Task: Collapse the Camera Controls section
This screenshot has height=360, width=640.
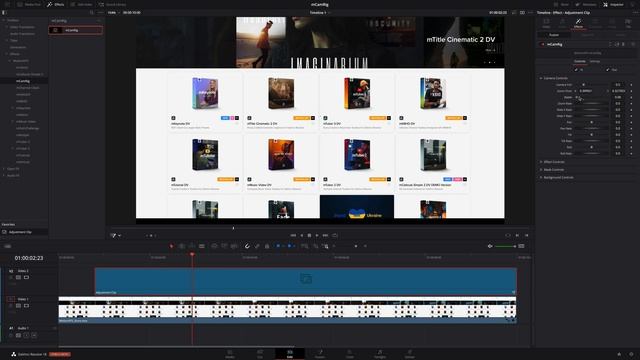Action: coord(541,78)
